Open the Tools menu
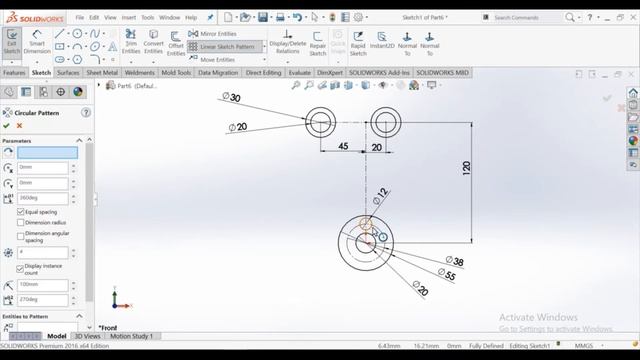The height and width of the screenshot is (360, 640). (148, 18)
